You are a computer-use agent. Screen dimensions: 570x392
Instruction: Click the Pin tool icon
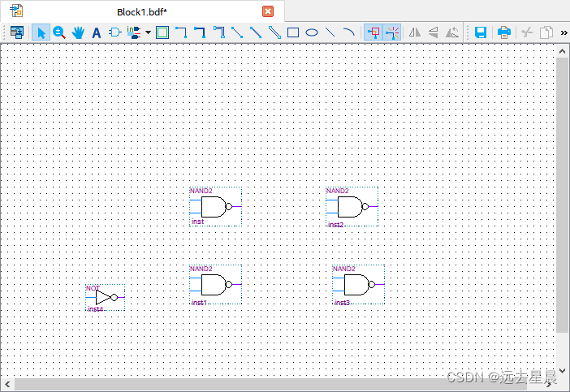pos(134,32)
